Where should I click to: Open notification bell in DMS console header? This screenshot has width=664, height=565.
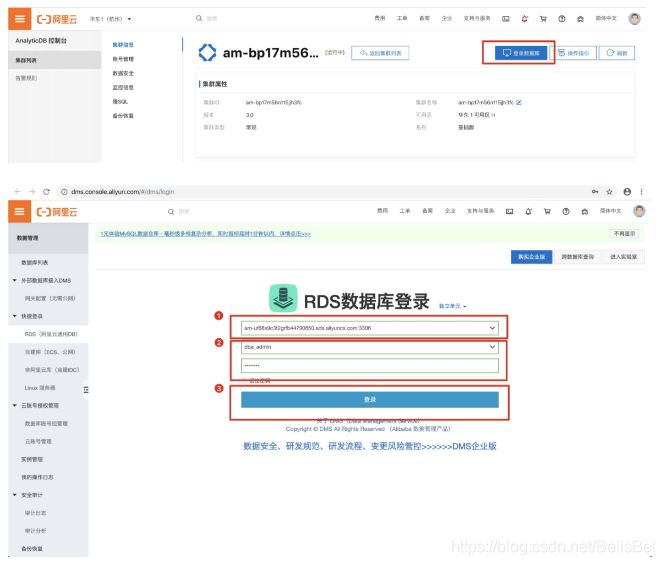point(528,211)
